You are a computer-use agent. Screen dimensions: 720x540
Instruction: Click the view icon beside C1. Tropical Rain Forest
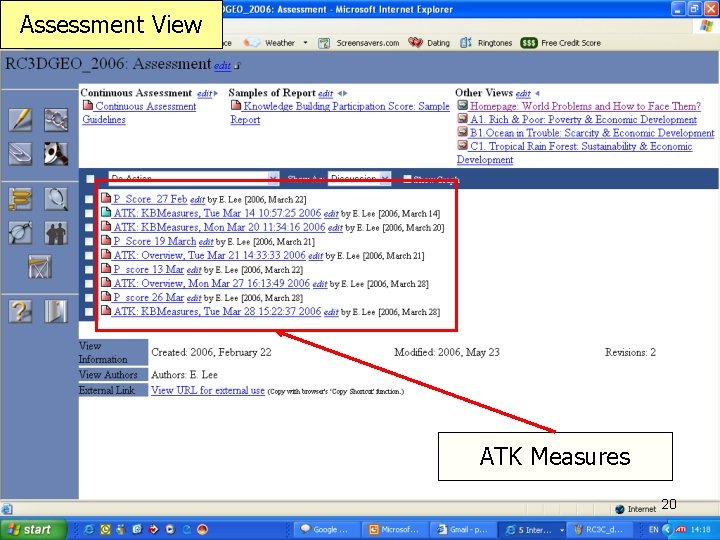[x=462, y=145]
